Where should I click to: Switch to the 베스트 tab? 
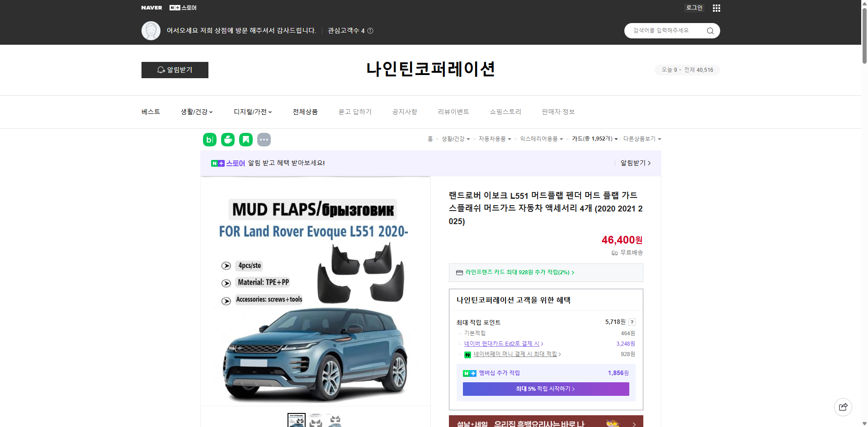click(x=150, y=112)
